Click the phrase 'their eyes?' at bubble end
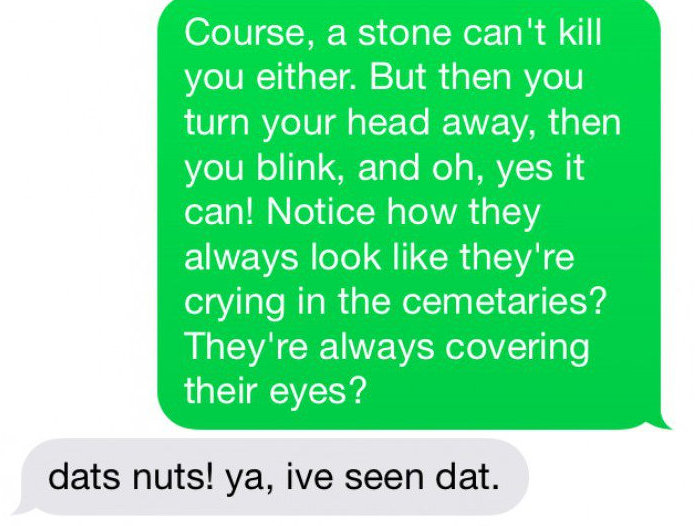Screen dimensions: 697x526 pos(276,390)
